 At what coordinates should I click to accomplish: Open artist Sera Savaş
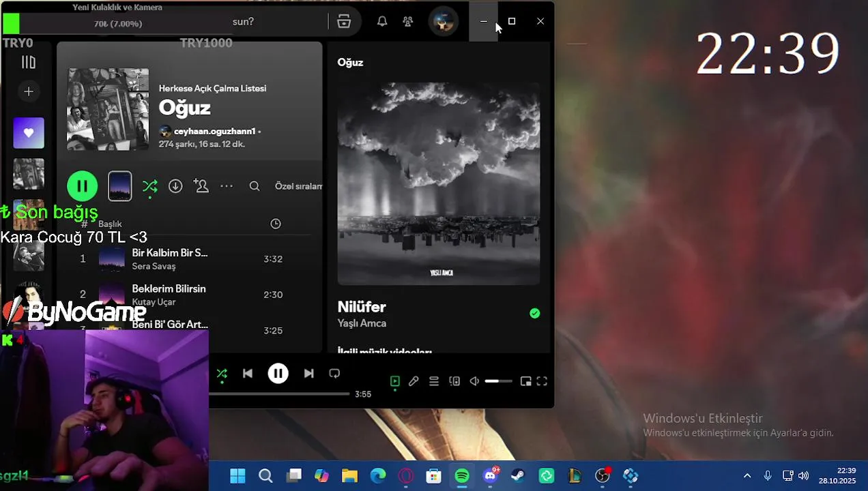(x=154, y=266)
